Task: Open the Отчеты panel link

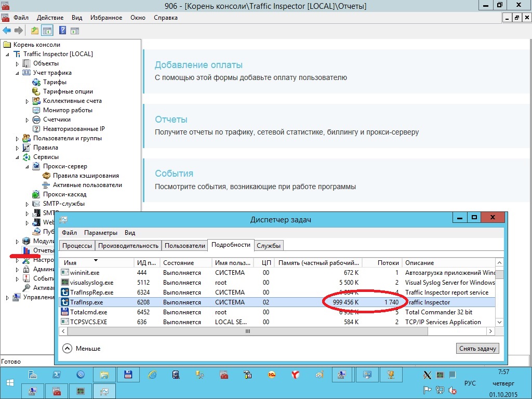Action: [x=171, y=119]
